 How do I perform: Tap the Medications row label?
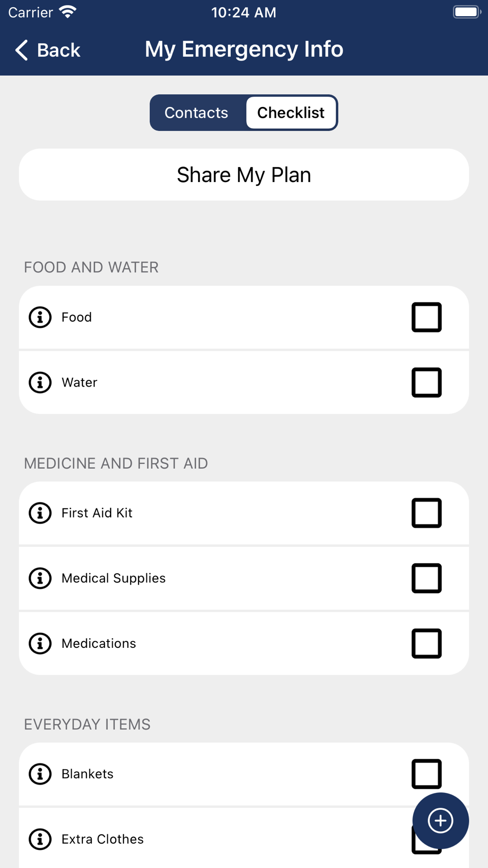pos(99,643)
